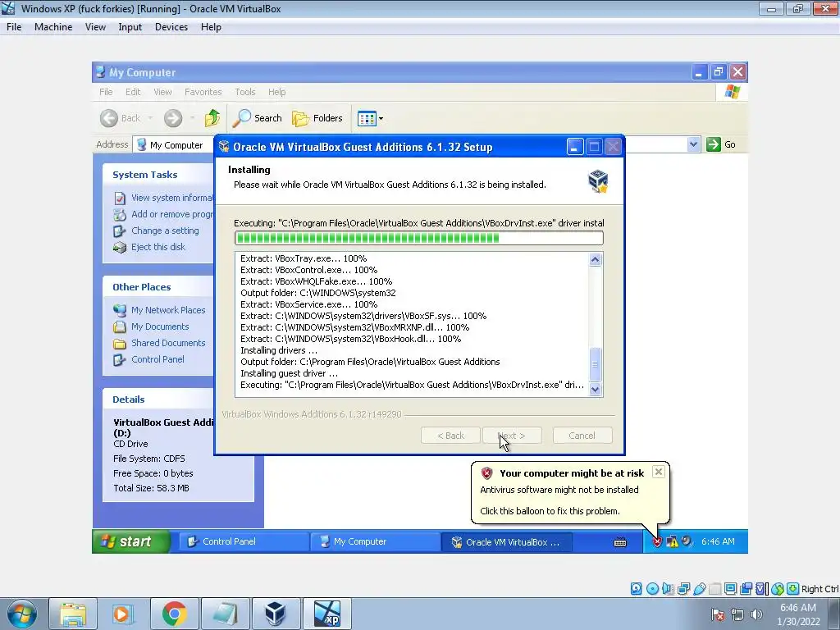
Task: Open My Documents link in Other Places
Action: click(x=160, y=326)
